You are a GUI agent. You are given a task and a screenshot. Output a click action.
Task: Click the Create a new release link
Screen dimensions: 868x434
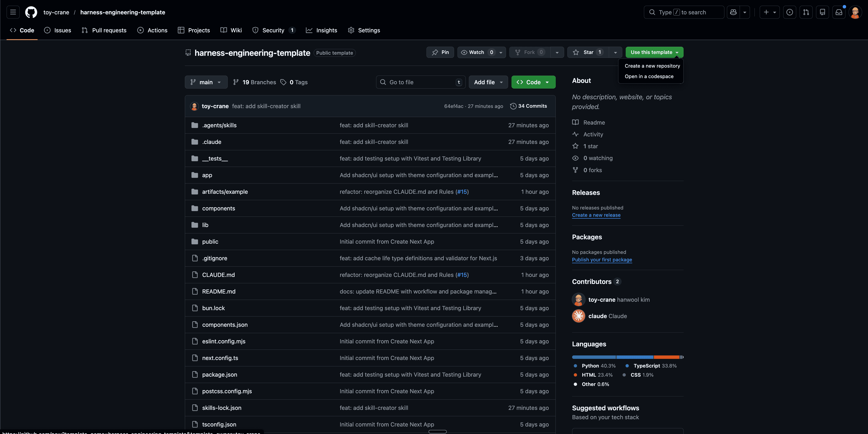tap(596, 215)
